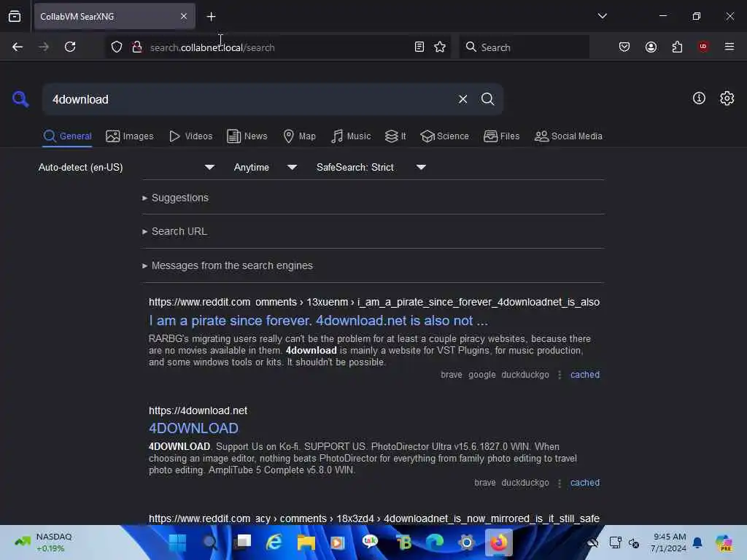Click 'google' engine label under the first result
This screenshot has height=560, width=747.
(481, 375)
